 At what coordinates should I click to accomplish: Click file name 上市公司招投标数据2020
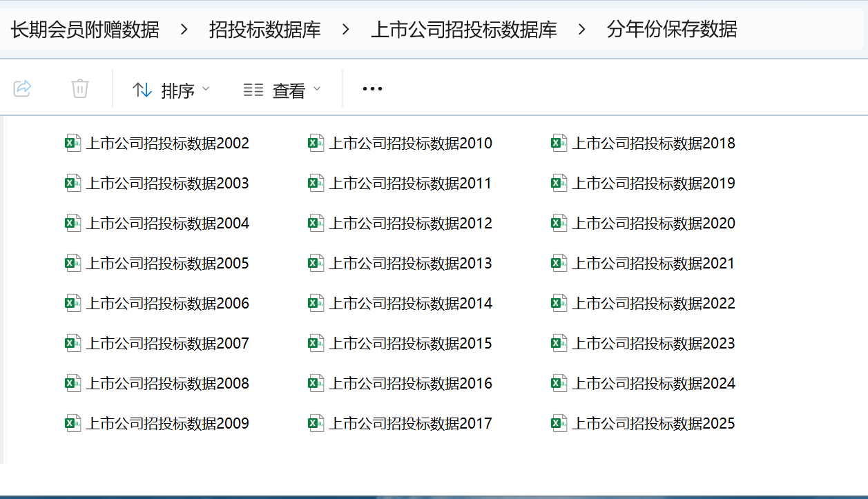coord(654,223)
